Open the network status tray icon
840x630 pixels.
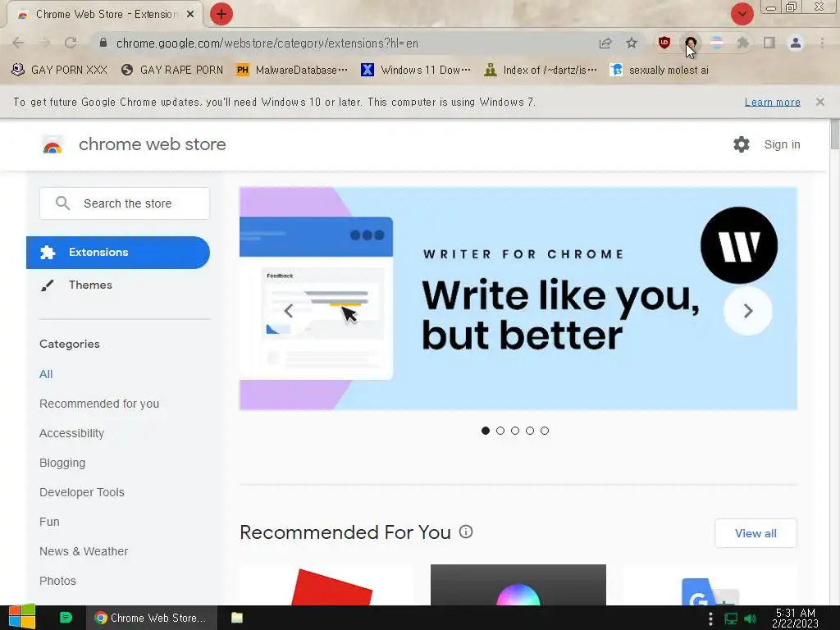[731, 619]
